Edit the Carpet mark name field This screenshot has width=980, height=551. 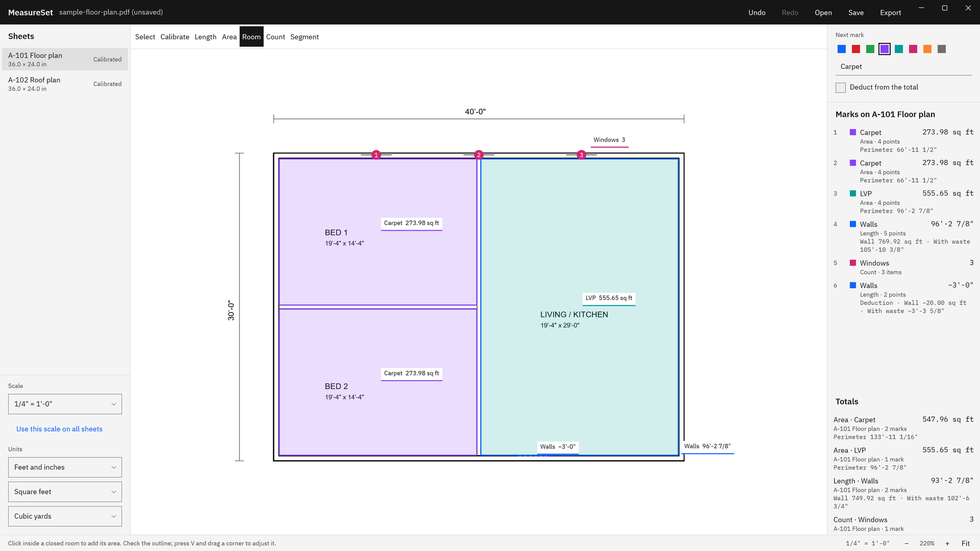903,67
